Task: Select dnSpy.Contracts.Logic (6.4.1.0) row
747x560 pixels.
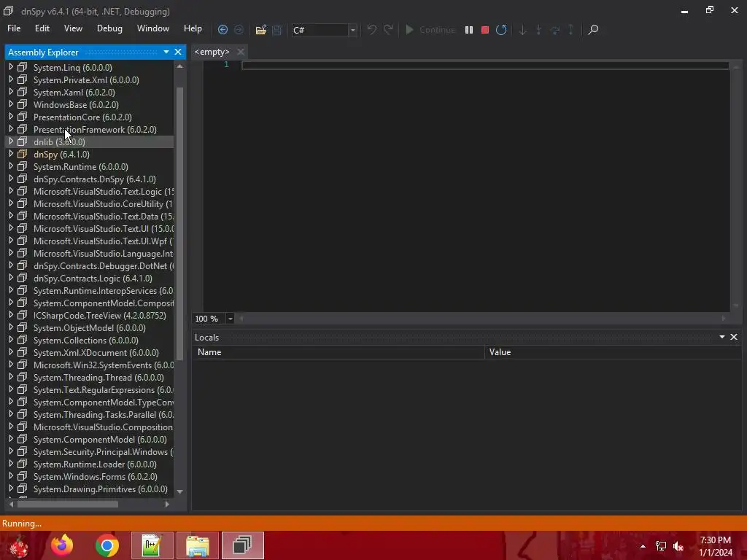Action: tap(90, 278)
